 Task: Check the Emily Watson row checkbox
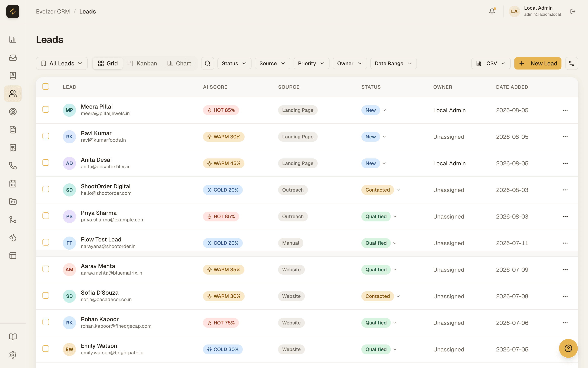point(46,349)
